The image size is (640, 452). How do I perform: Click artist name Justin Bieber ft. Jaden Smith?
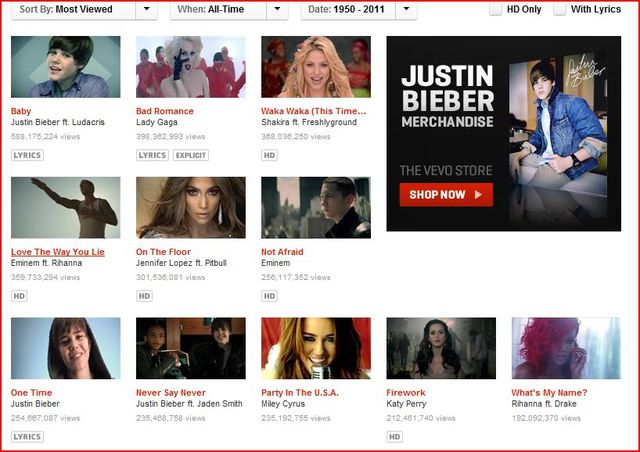coord(189,404)
